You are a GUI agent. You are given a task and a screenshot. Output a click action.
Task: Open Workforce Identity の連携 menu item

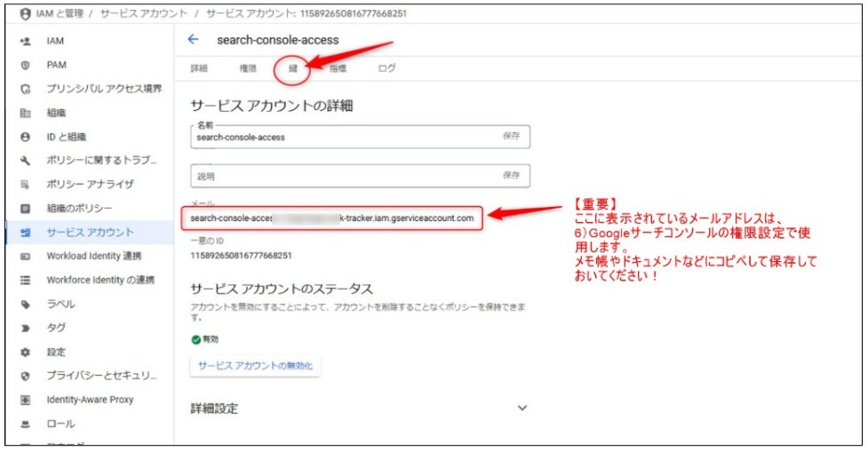(x=100, y=280)
